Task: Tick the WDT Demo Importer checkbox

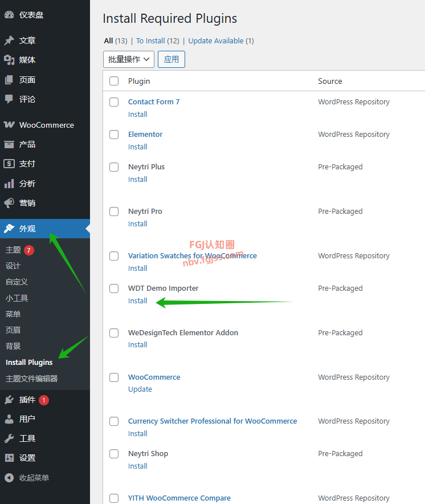Action: (x=114, y=288)
